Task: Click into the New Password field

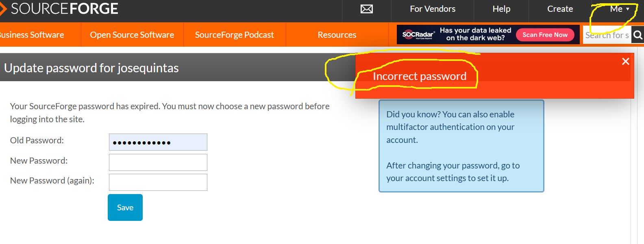Action: 158,162
